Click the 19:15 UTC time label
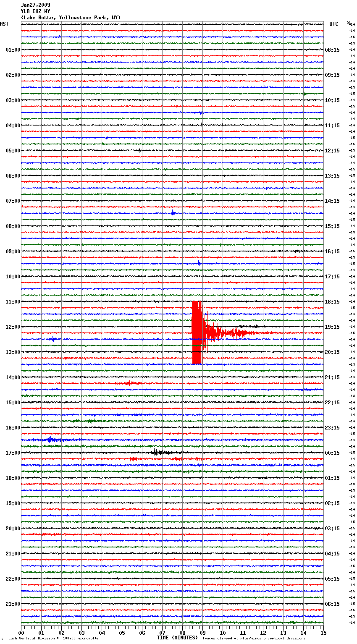The width and height of the screenshot is (357, 644). click(x=332, y=327)
